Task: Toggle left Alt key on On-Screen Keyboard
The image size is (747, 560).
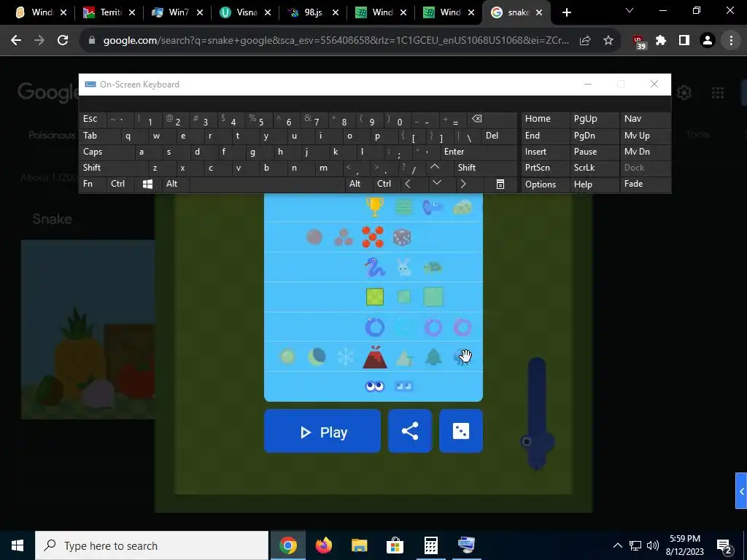Action: [175, 184]
